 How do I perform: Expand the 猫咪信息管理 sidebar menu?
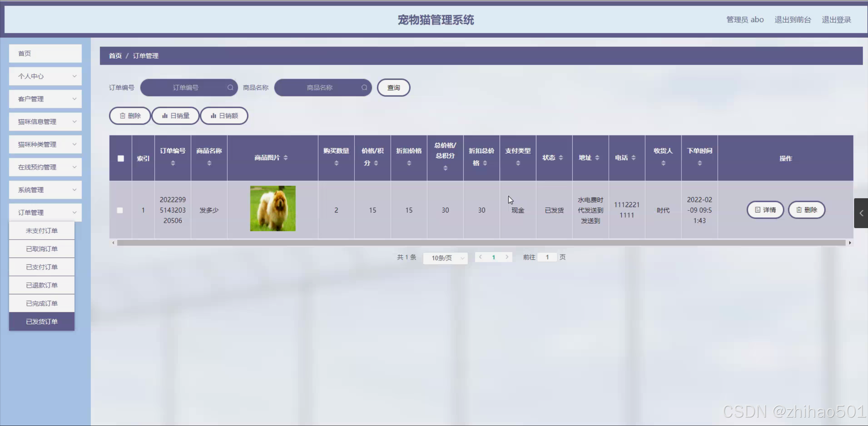point(45,122)
